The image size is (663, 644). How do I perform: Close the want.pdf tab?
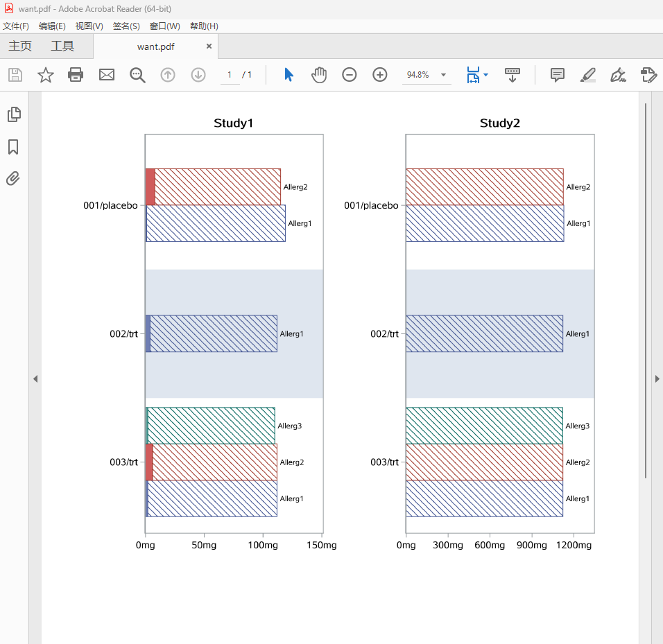coord(209,46)
